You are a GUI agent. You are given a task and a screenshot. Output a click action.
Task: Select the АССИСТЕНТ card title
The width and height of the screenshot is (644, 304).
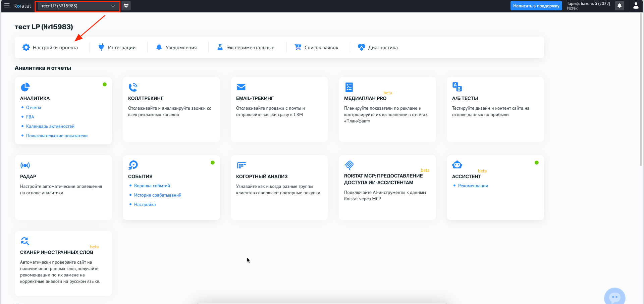pyautogui.click(x=467, y=176)
